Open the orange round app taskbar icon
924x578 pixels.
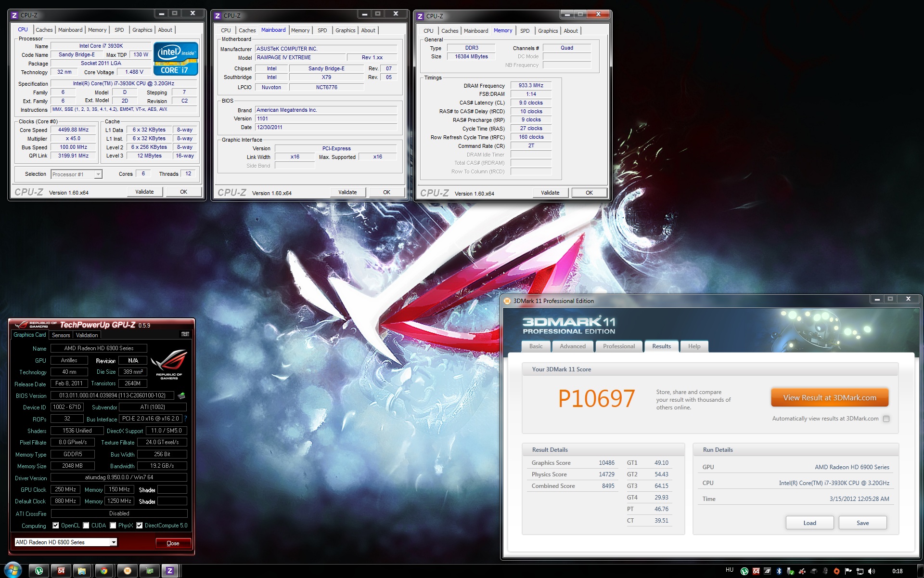(x=127, y=571)
